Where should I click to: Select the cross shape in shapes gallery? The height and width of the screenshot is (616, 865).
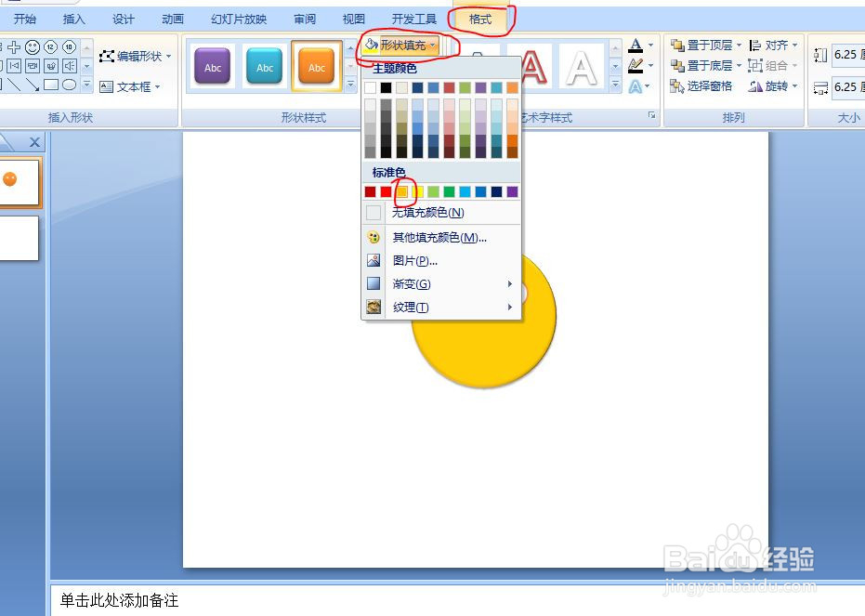pos(14,47)
